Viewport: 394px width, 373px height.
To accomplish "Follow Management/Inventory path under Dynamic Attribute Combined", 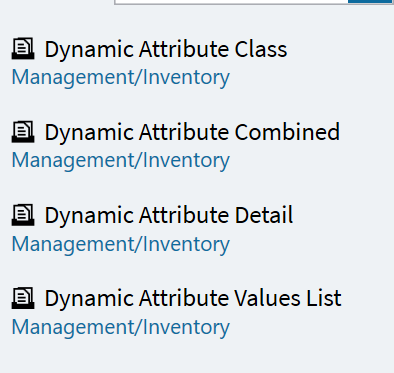I will tap(121, 161).
